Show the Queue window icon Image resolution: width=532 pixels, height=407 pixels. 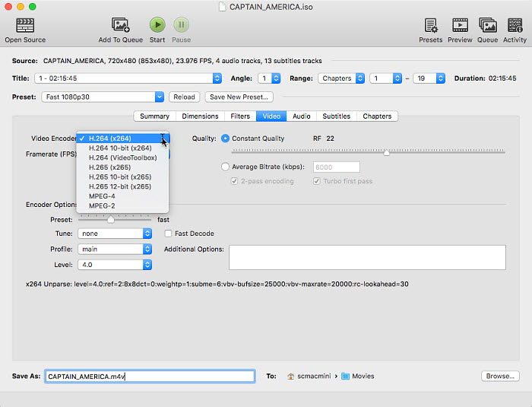488,25
